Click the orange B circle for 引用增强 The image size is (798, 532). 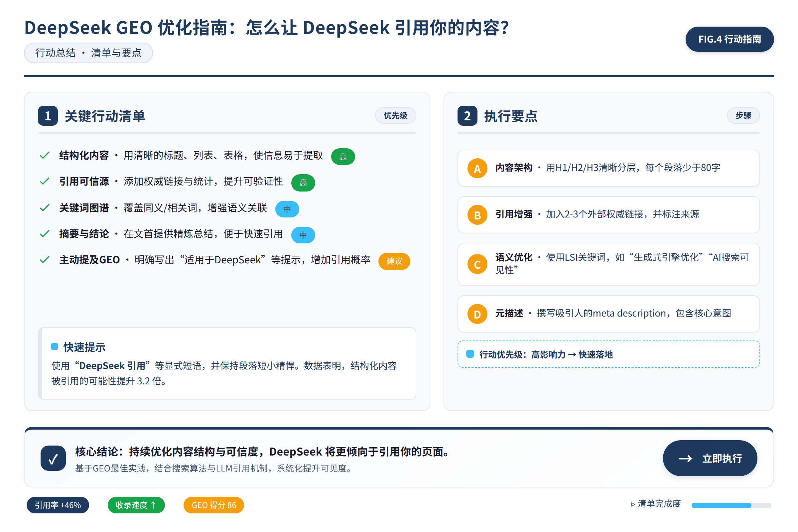coord(477,215)
